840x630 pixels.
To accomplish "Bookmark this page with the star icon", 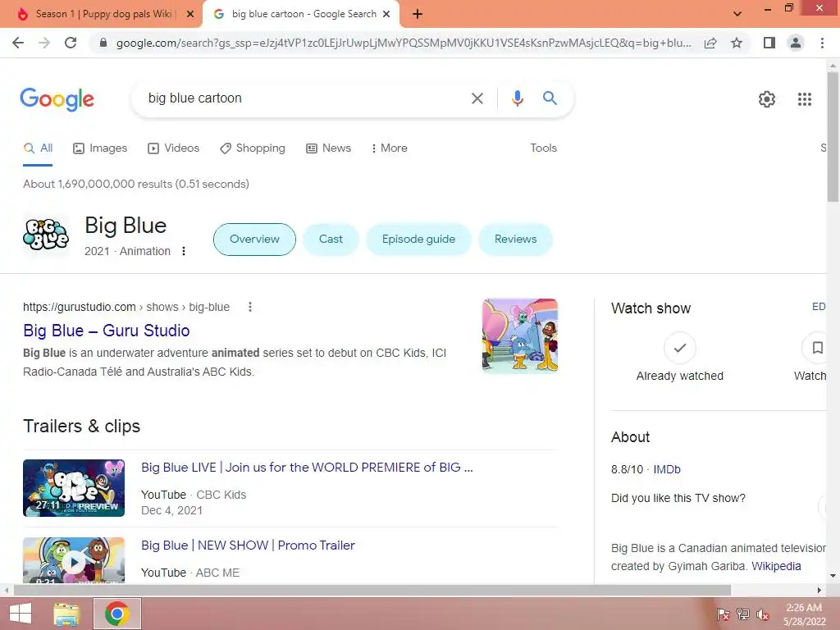I will pyautogui.click(x=737, y=43).
